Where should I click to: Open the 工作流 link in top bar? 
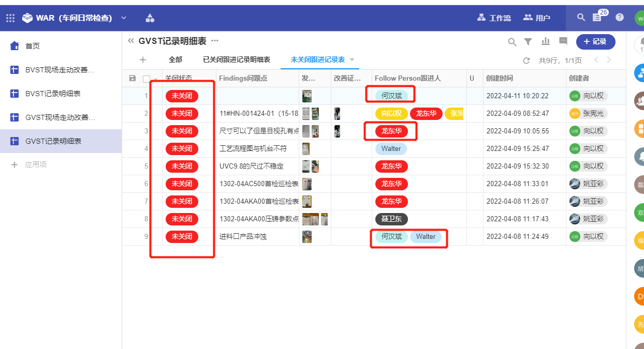click(494, 18)
